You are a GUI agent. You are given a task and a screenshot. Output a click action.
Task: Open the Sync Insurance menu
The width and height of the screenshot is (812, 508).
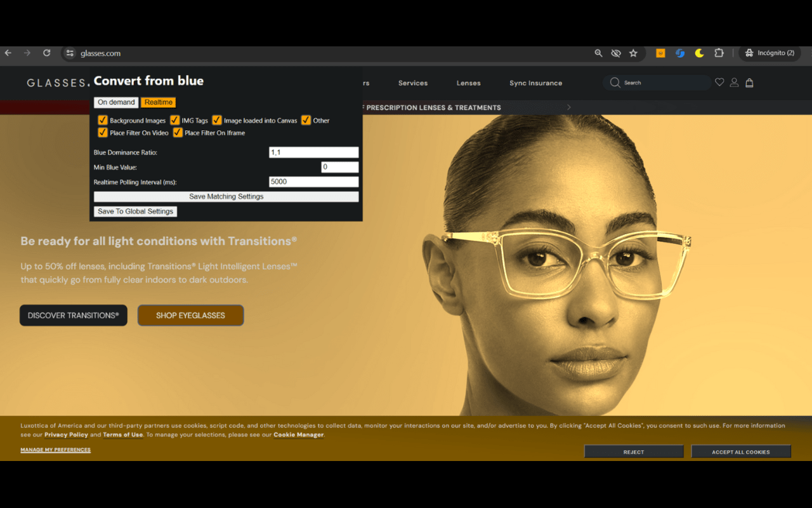[535, 83]
